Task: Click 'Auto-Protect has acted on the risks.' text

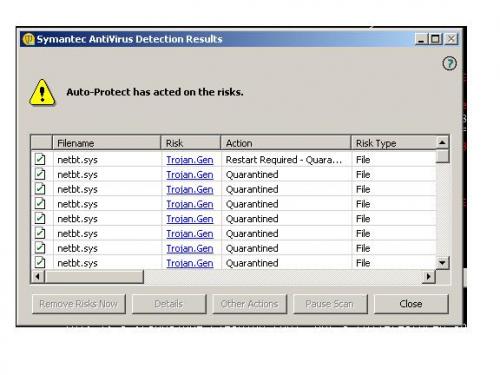Action: point(155,92)
